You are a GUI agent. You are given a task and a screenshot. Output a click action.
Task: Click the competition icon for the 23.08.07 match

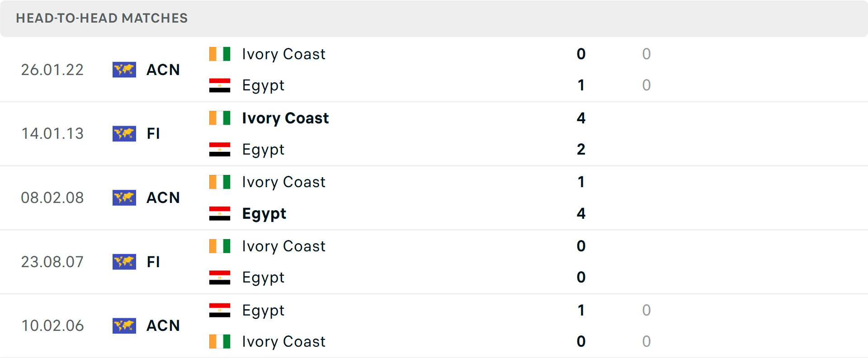(x=124, y=262)
